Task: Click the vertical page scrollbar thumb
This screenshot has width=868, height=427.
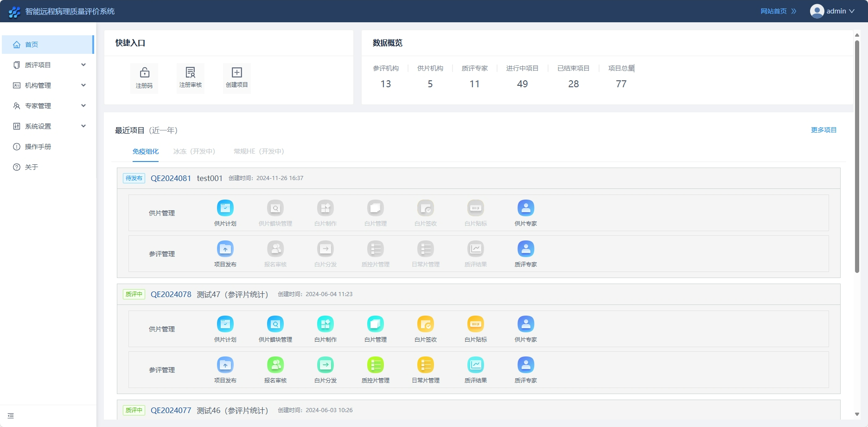Action: click(857, 156)
